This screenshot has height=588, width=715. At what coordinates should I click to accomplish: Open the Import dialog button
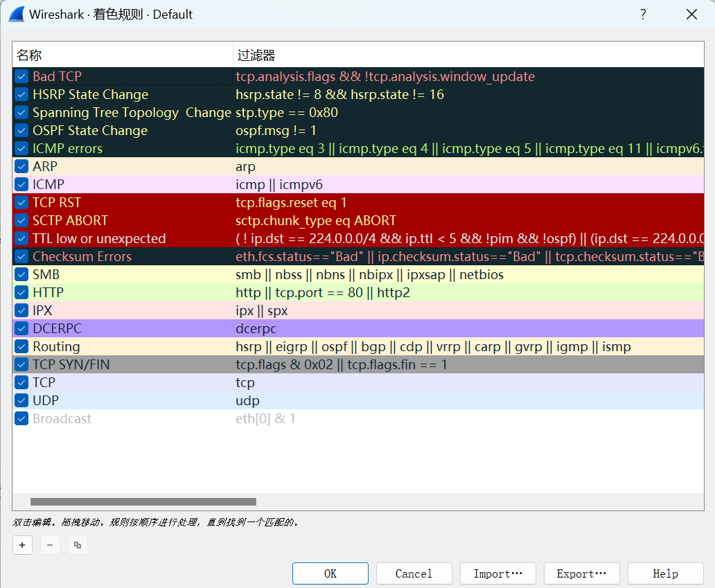click(x=498, y=573)
